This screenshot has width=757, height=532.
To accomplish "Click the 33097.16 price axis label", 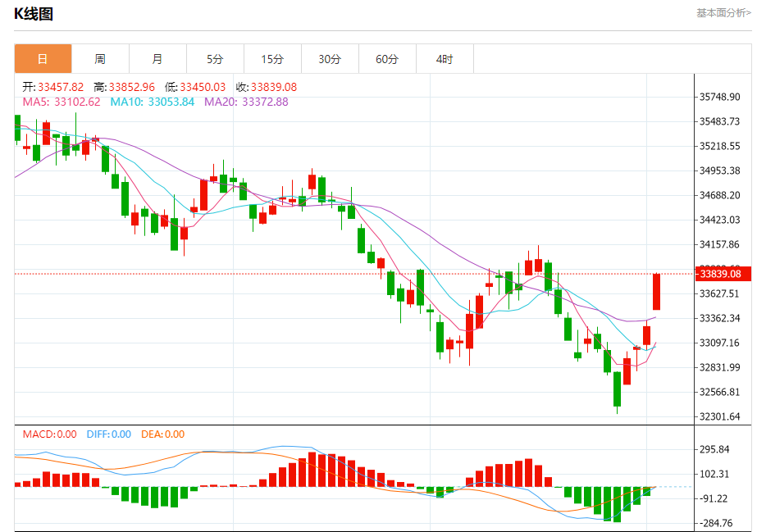I will (x=720, y=343).
